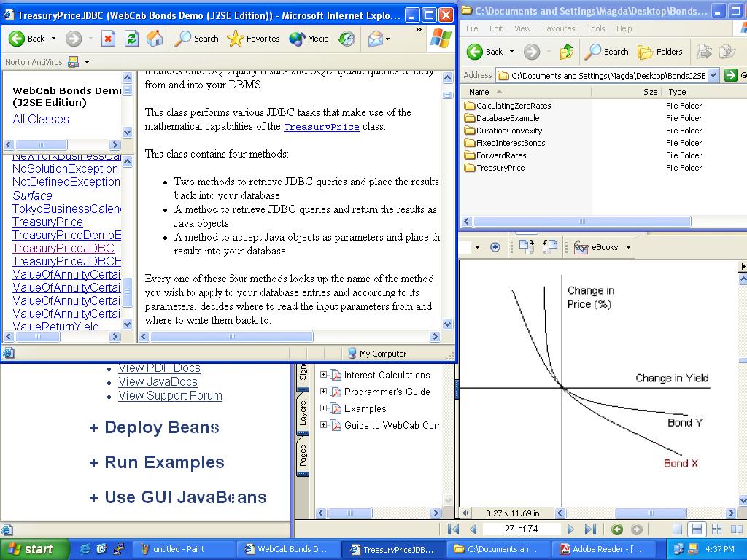Refresh the page in Internet Explorer
Viewport: 747px width, 560px height.
(131, 39)
